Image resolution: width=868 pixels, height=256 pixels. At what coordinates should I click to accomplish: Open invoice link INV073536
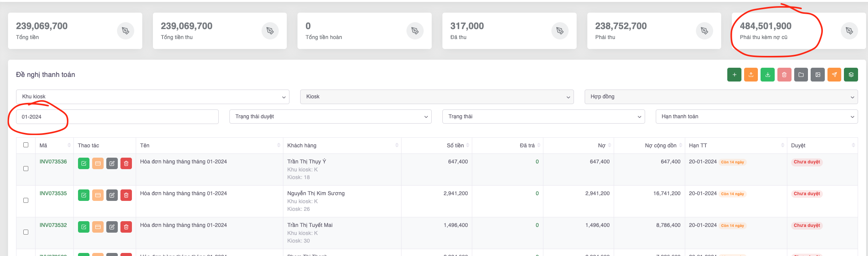coord(53,162)
